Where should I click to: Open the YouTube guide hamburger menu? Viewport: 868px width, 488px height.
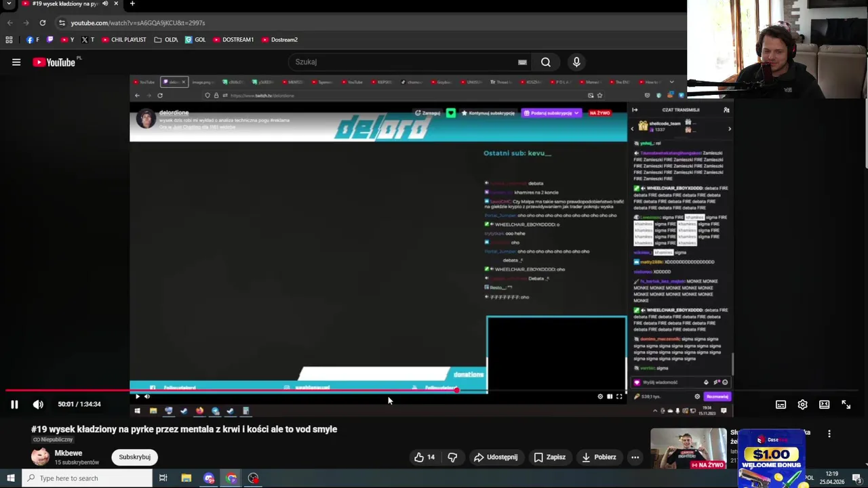coord(16,62)
